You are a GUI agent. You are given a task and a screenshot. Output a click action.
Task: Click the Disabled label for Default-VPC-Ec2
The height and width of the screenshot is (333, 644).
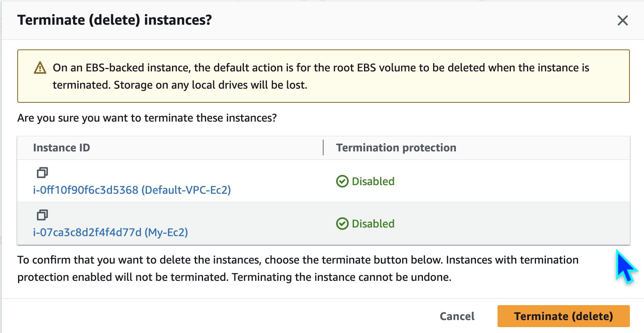(373, 181)
